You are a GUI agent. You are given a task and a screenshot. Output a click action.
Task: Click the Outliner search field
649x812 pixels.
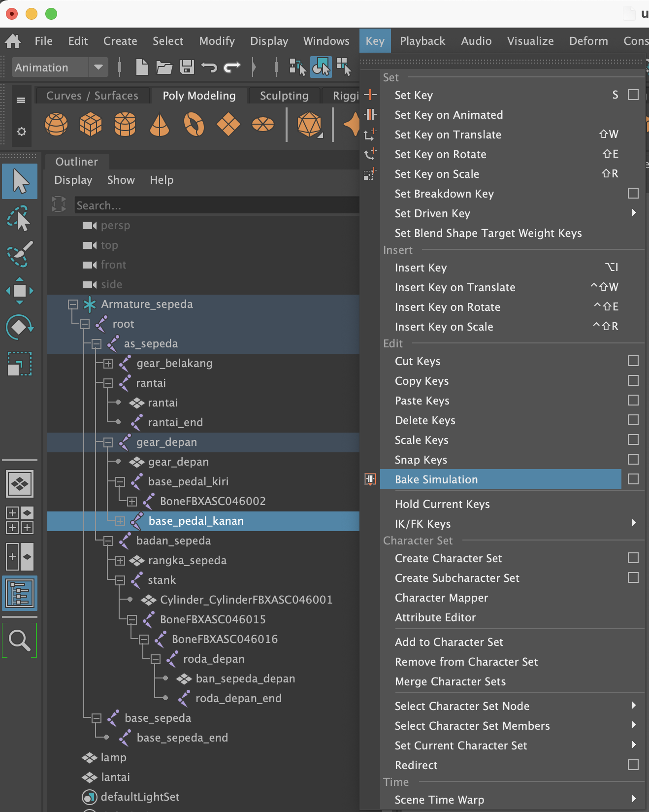(x=217, y=205)
